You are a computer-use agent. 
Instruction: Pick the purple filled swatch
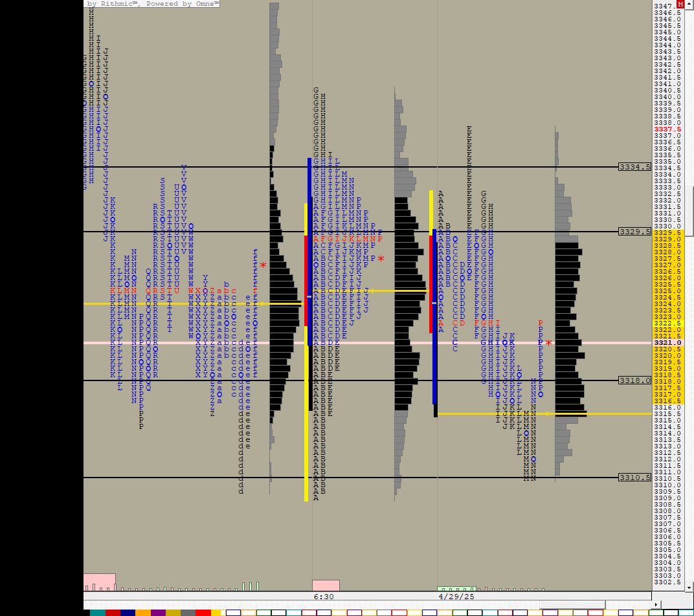158,613
